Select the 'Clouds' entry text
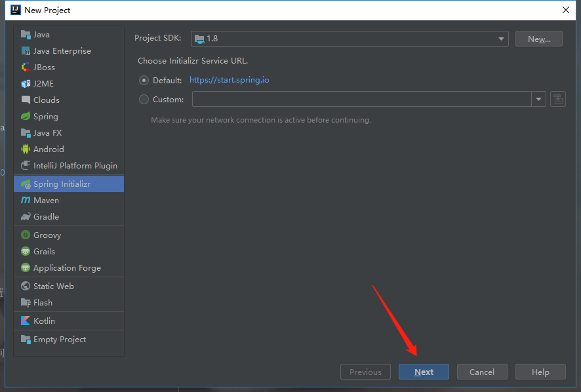581x392 pixels. pyautogui.click(x=47, y=100)
